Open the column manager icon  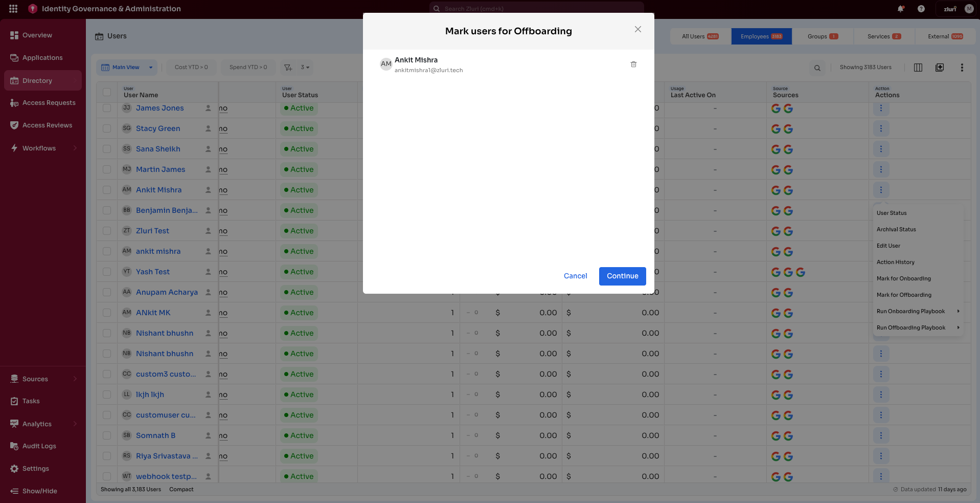pyautogui.click(x=918, y=67)
